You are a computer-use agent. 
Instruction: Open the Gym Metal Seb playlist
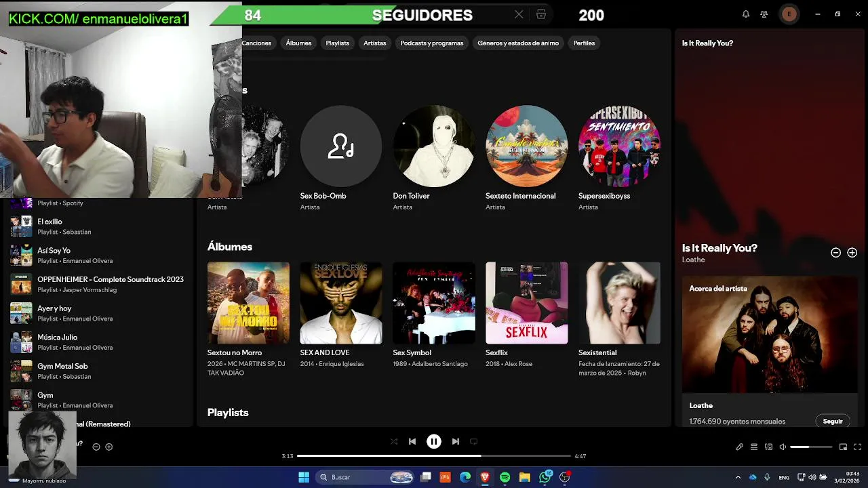[98, 371]
